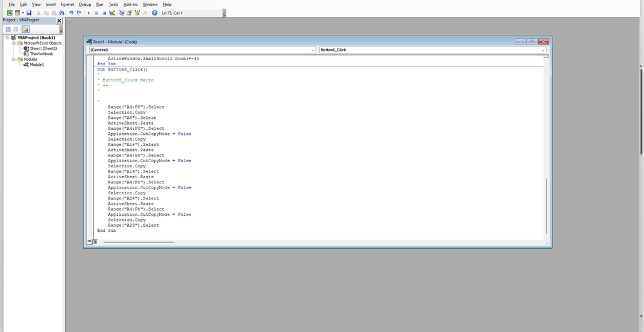Screen dimensions: 644x332
Task: Click the code window horizontal scrollbar thumb
Action: click(138, 242)
